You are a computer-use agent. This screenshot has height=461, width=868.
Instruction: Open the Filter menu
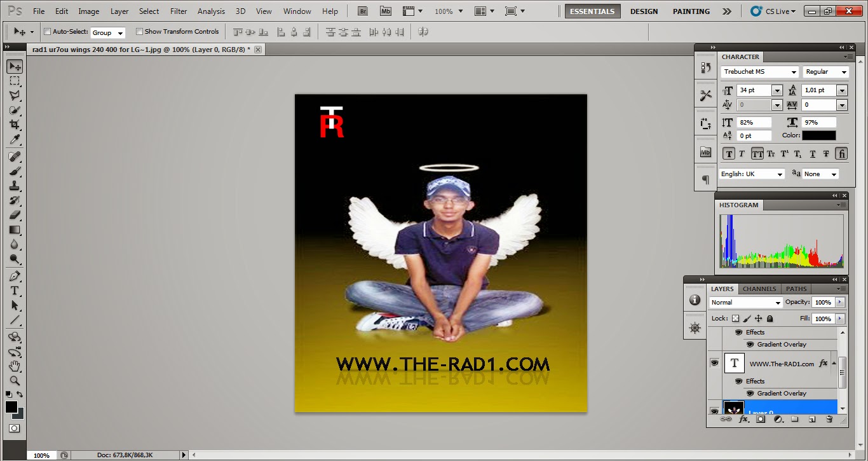click(x=179, y=11)
